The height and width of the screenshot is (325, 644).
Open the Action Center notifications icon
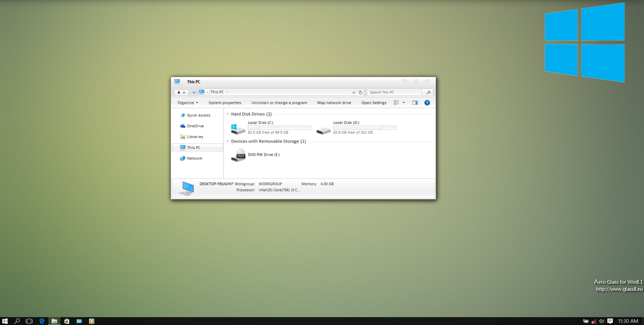pos(610,321)
